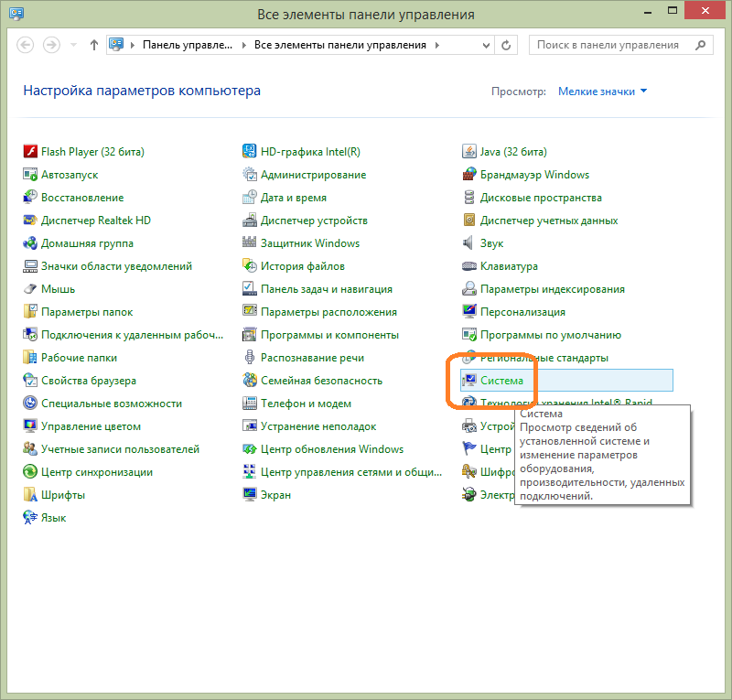Open the Java (32 бита) icon
732x700 pixels.
(469, 151)
